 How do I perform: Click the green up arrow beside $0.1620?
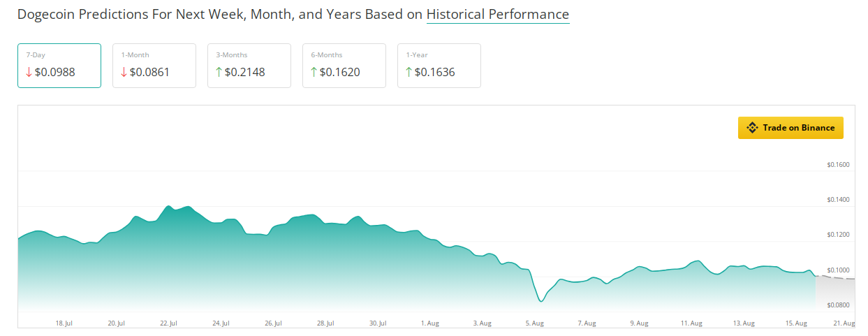(314, 72)
